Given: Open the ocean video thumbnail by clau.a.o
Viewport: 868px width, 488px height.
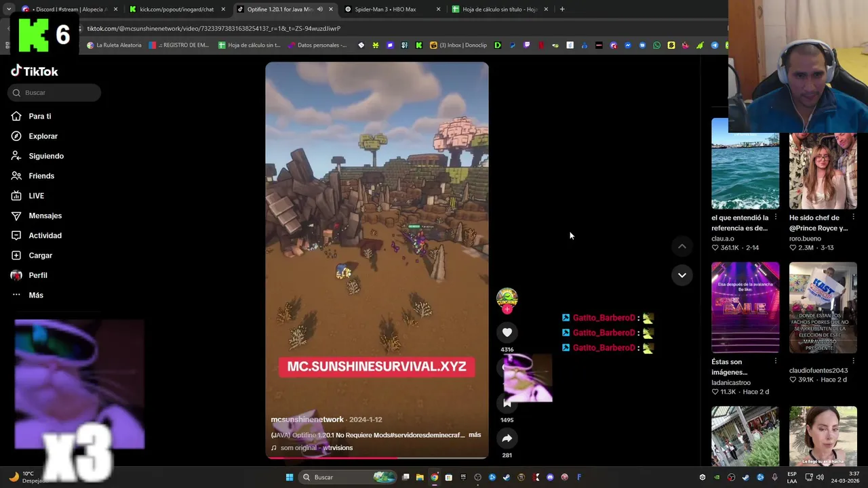Looking at the screenshot, I should click(745, 163).
